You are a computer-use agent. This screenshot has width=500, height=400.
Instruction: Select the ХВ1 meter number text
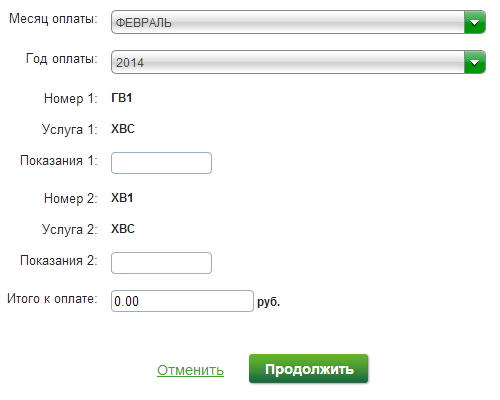[122, 198]
